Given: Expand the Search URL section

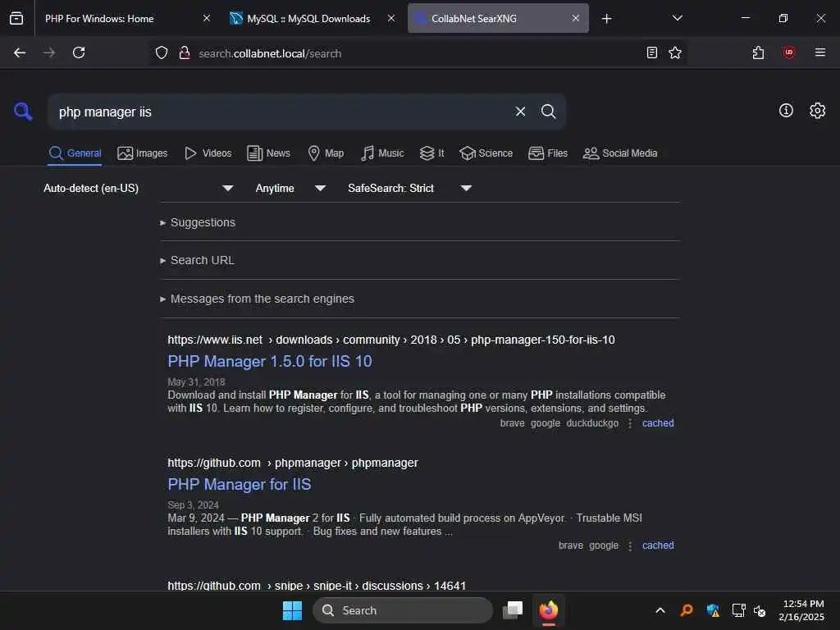Looking at the screenshot, I should (197, 260).
